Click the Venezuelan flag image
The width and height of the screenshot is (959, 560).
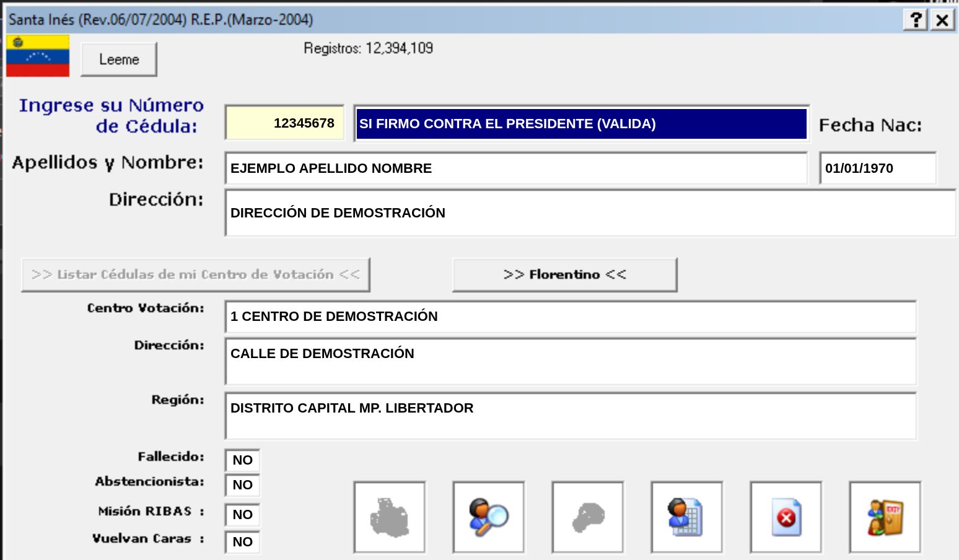coord(38,56)
